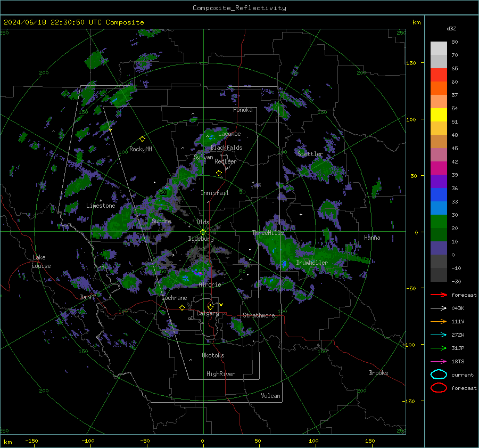Click the Calgary city label

coord(208,313)
